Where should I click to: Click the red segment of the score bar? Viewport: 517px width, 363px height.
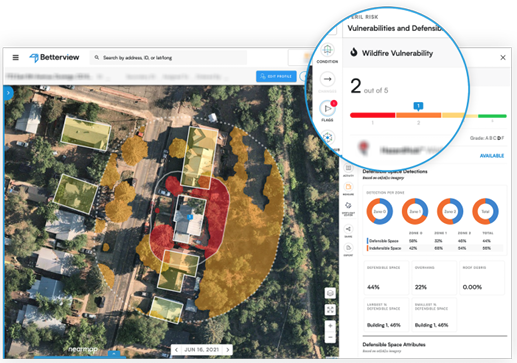372,115
